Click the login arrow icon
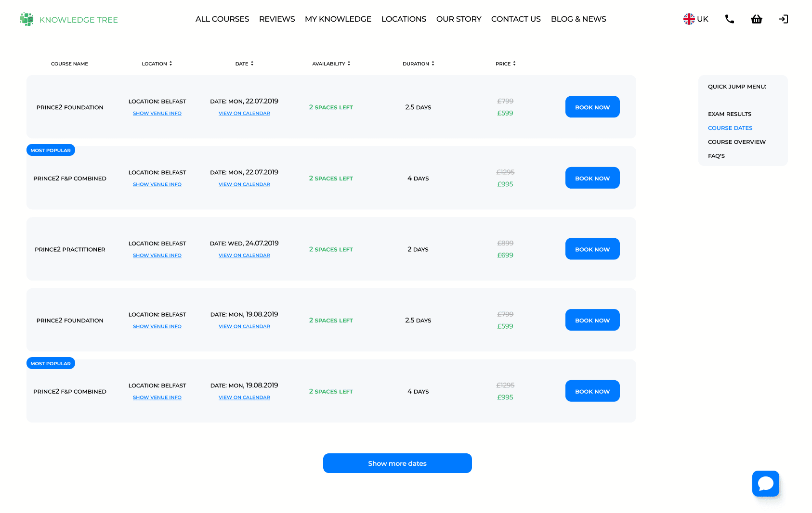 click(784, 19)
